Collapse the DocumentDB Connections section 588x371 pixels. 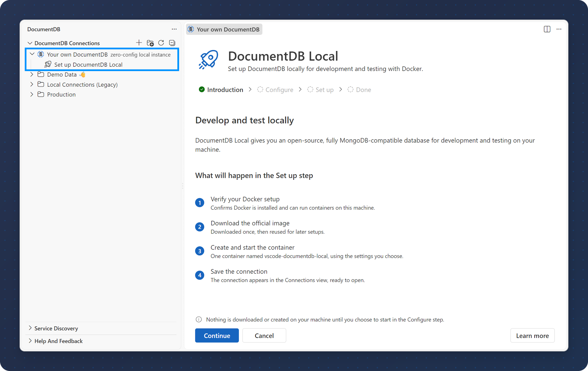point(30,43)
